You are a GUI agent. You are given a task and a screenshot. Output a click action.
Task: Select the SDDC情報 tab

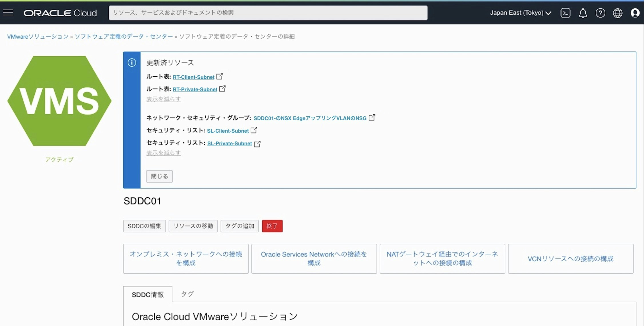coord(148,294)
